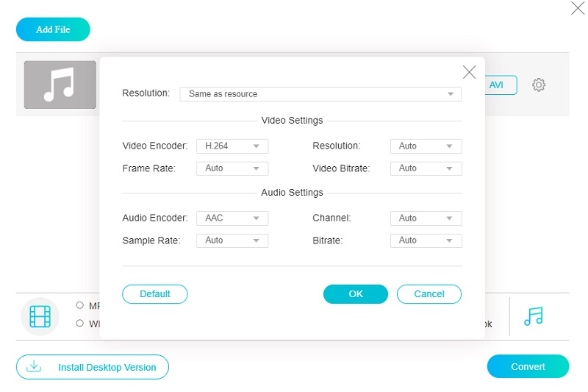Click the Default button to reset settings

pos(155,294)
